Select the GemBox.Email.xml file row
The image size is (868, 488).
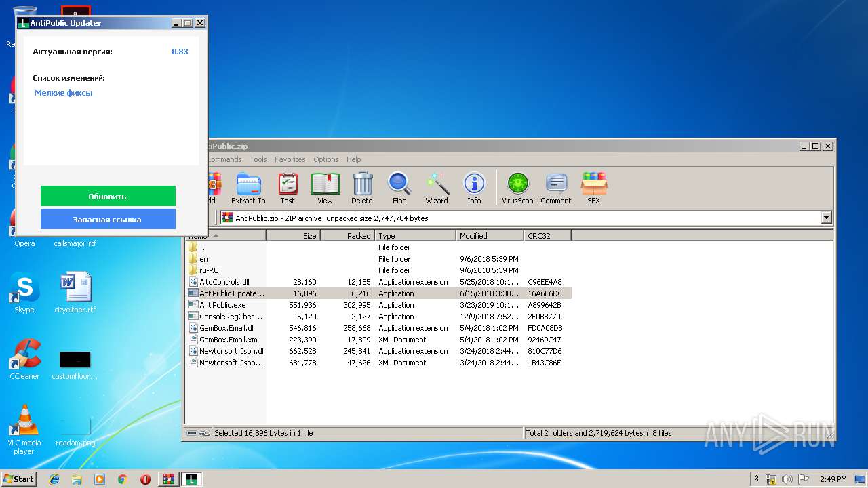pyautogui.click(x=378, y=340)
